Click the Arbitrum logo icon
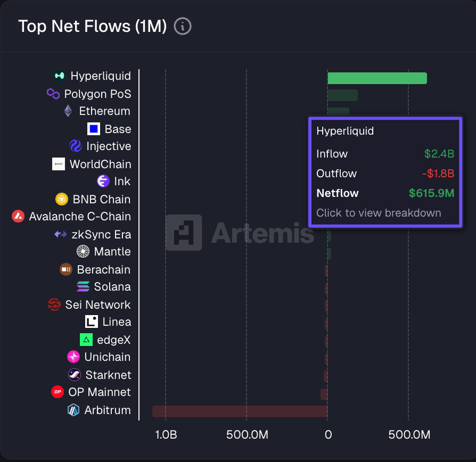Viewport: 476px width, 462px height. (x=73, y=410)
